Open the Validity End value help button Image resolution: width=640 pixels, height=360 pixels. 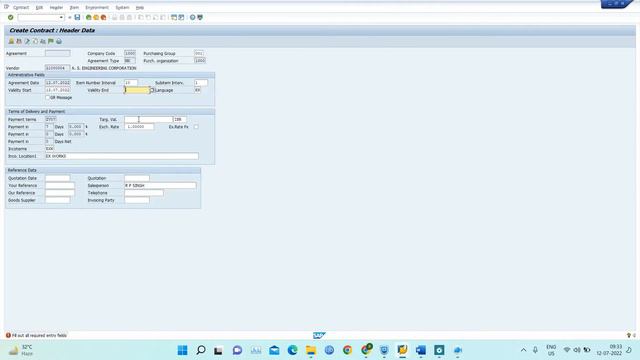[152, 90]
